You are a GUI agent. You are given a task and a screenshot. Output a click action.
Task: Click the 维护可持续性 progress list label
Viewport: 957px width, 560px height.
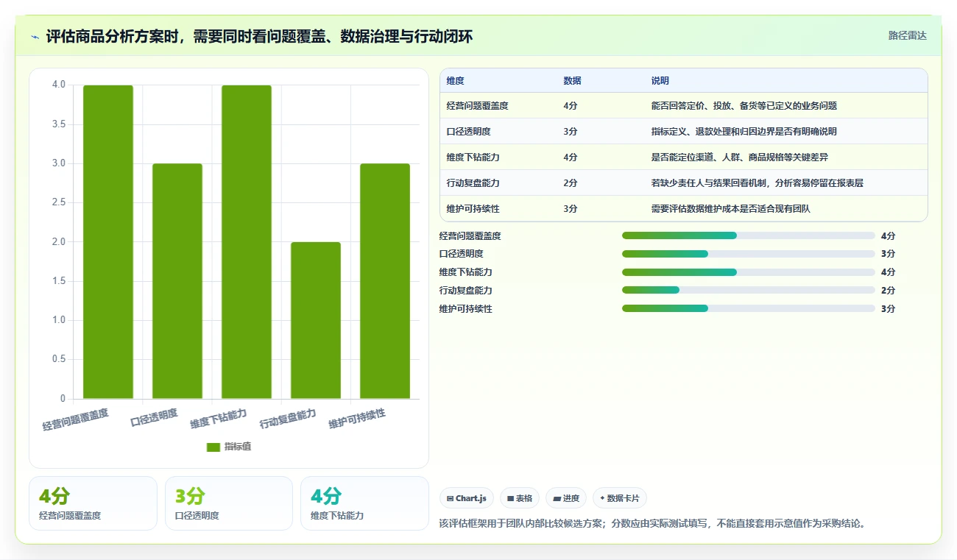tap(466, 309)
